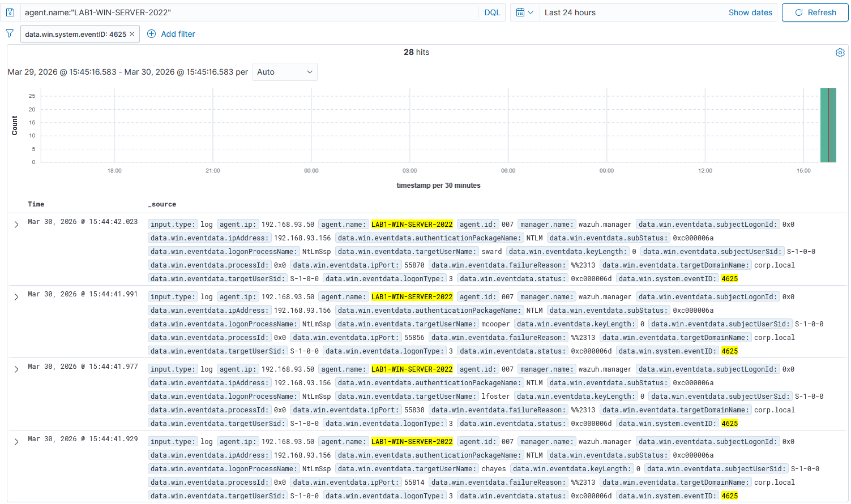Expand the log row at 15:44:41.929
The image size is (851, 504).
coord(16,442)
